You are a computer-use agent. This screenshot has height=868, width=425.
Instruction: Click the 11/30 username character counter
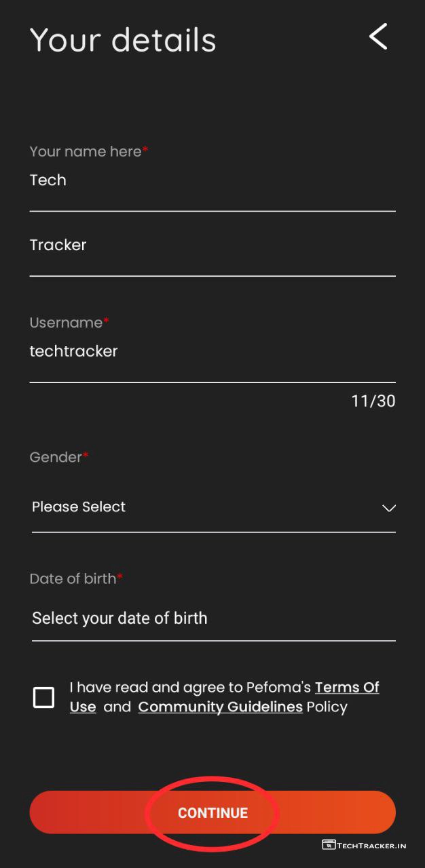tap(373, 401)
